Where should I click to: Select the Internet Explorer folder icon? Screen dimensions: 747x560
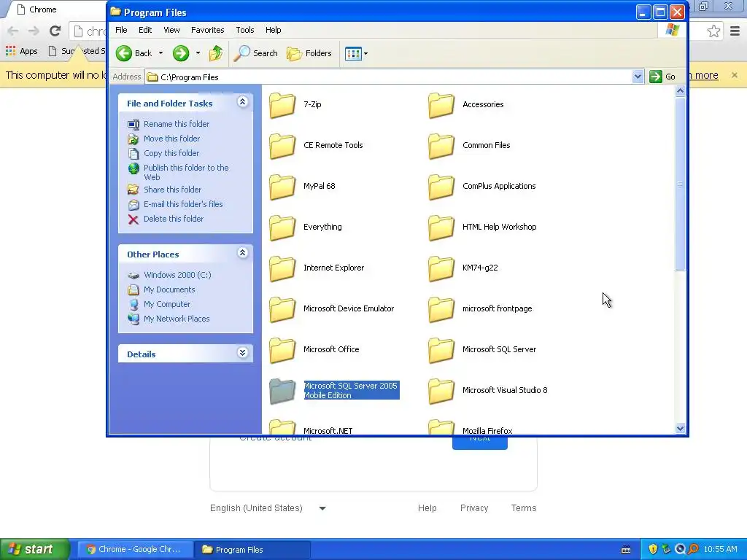point(282,269)
